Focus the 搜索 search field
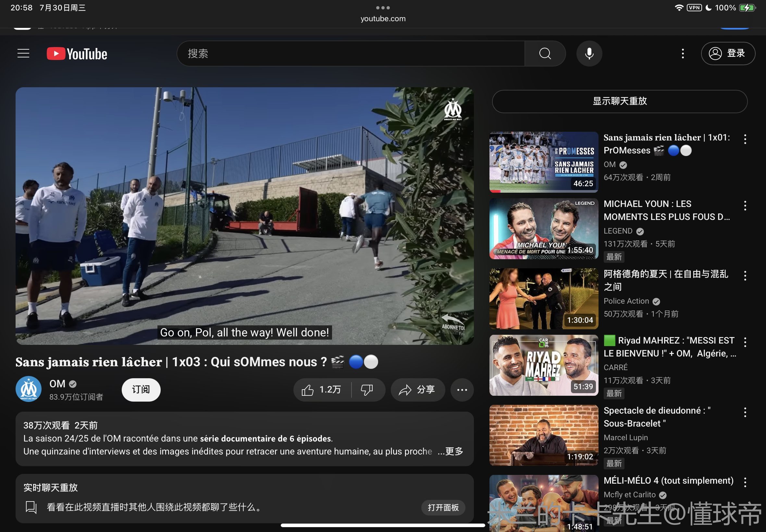This screenshot has height=532, width=766. point(351,53)
